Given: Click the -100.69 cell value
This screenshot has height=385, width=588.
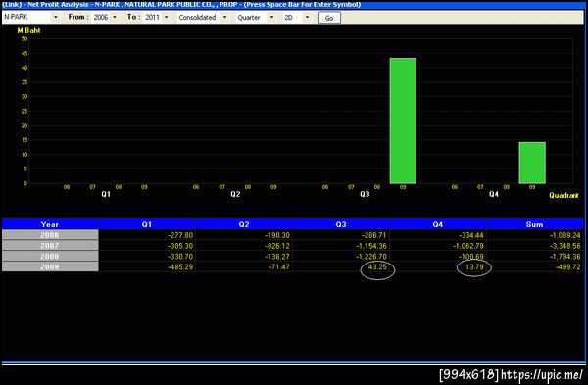Looking at the screenshot, I should point(471,257).
